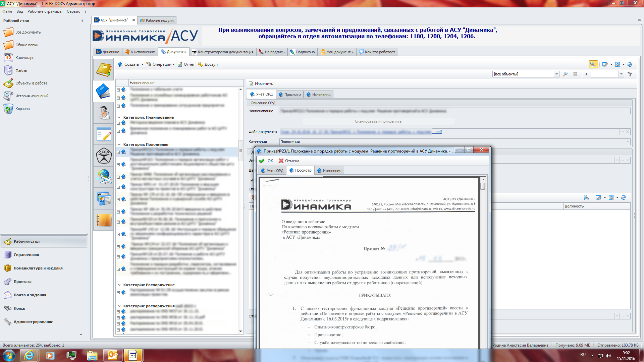Switch to the Рабочие модули tab
The image size is (644, 362).
pos(157,20)
